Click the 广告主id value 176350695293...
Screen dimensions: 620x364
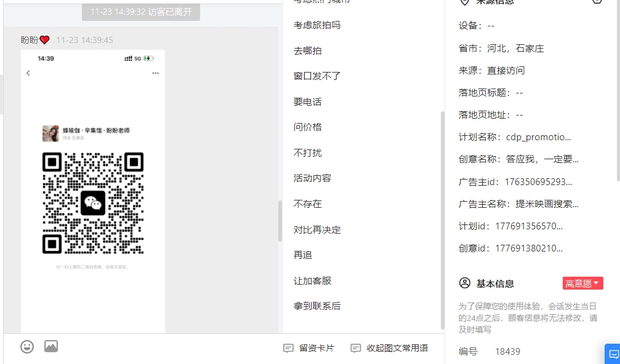tap(538, 182)
